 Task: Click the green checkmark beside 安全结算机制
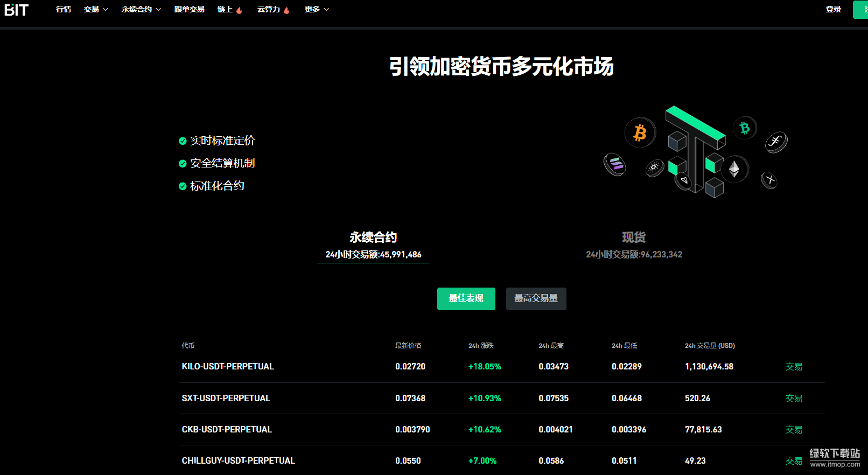(x=183, y=164)
